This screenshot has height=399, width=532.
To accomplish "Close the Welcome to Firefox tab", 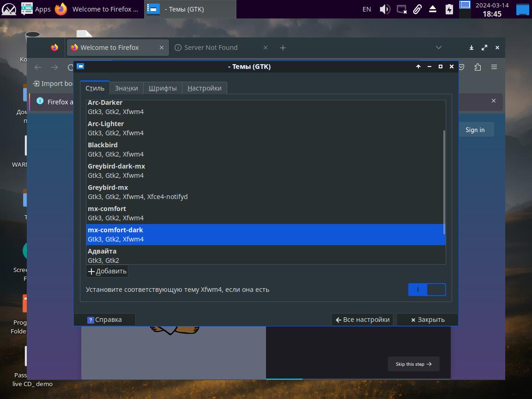I will point(162,48).
